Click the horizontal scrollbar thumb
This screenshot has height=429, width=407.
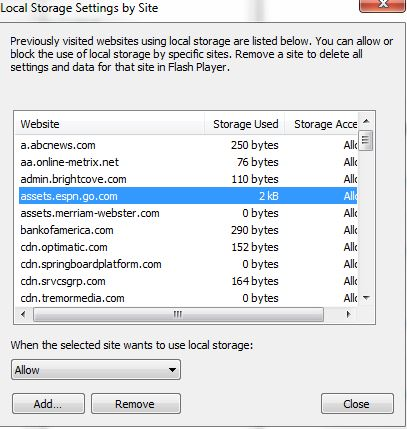tap(178, 314)
